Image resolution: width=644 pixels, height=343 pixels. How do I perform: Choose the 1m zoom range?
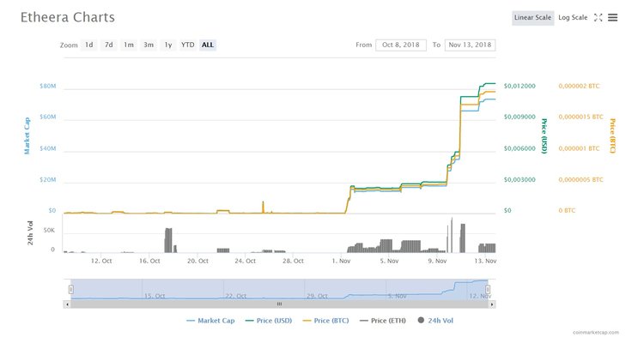128,45
